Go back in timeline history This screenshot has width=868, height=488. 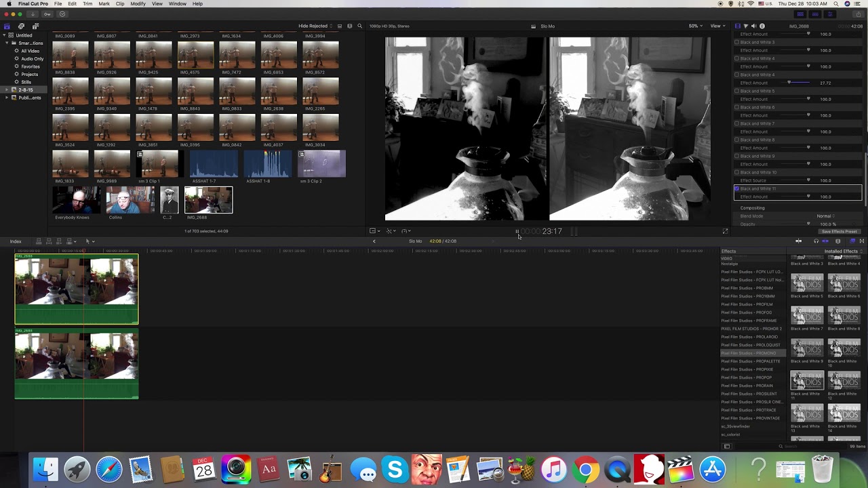(x=374, y=241)
